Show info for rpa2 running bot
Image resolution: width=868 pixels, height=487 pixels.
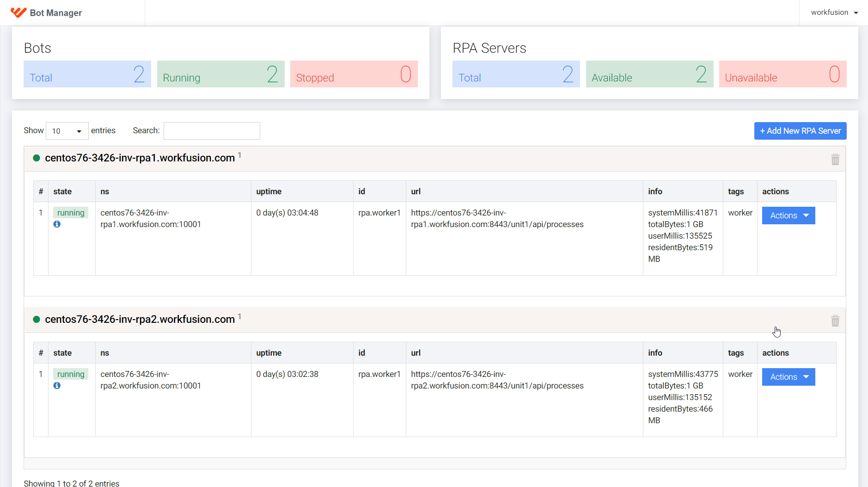pyautogui.click(x=57, y=386)
